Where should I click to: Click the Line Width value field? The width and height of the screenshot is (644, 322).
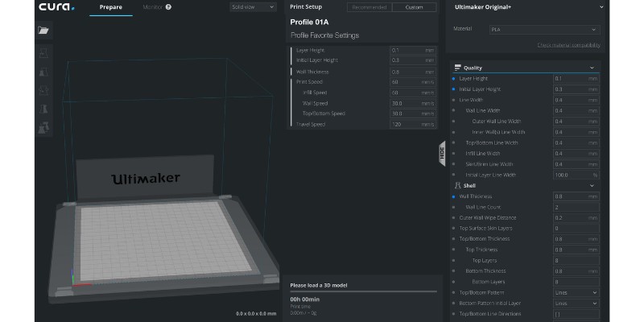click(576, 100)
